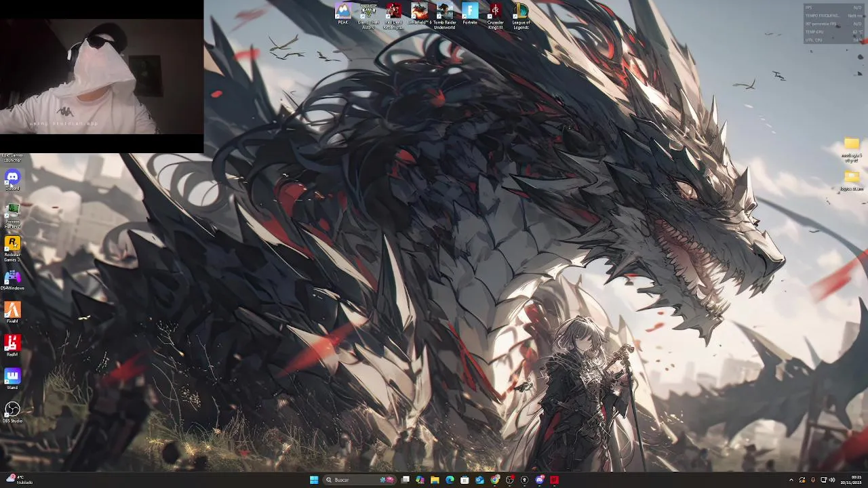Select the Red Dead Redemption shortcut

tap(394, 16)
